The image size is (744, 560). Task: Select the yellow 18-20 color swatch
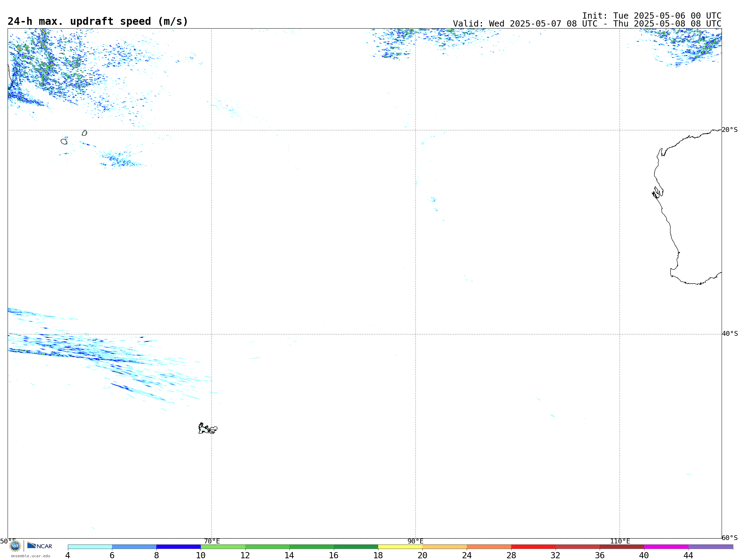point(400,547)
